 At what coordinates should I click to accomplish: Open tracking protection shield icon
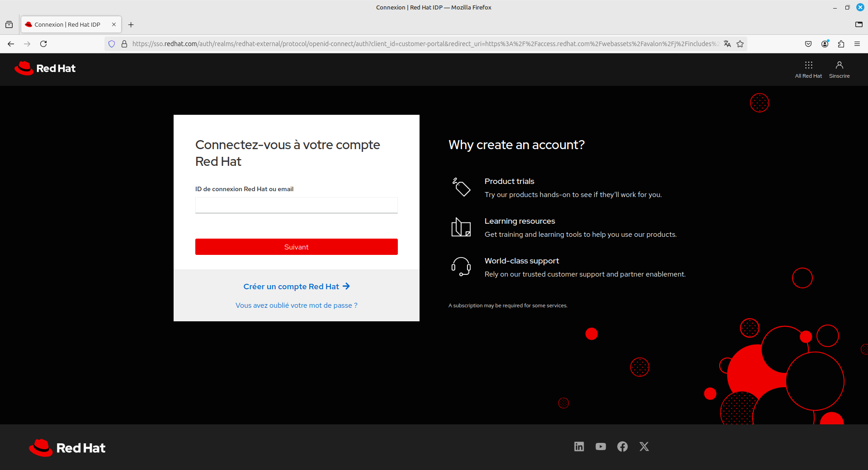[112, 44]
